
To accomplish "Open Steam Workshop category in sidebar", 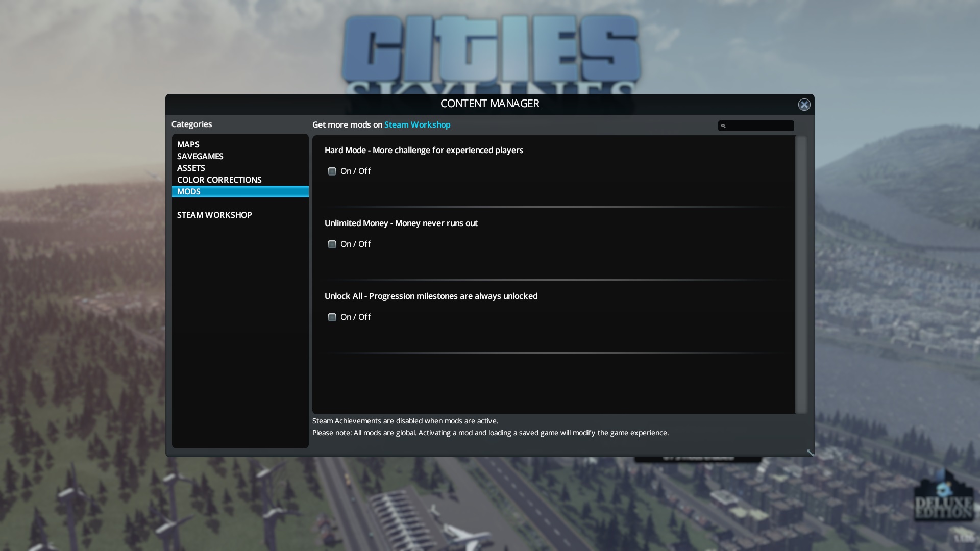I will click(214, 215).
